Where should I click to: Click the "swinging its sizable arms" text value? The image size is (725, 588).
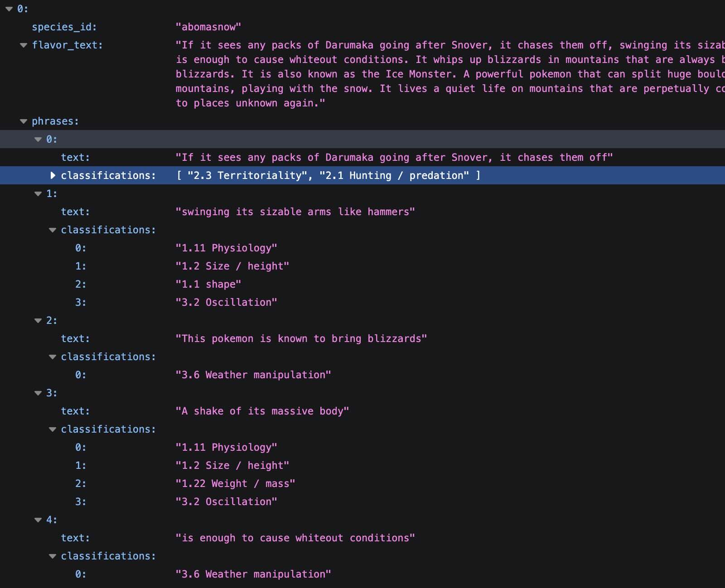(295, 212)
